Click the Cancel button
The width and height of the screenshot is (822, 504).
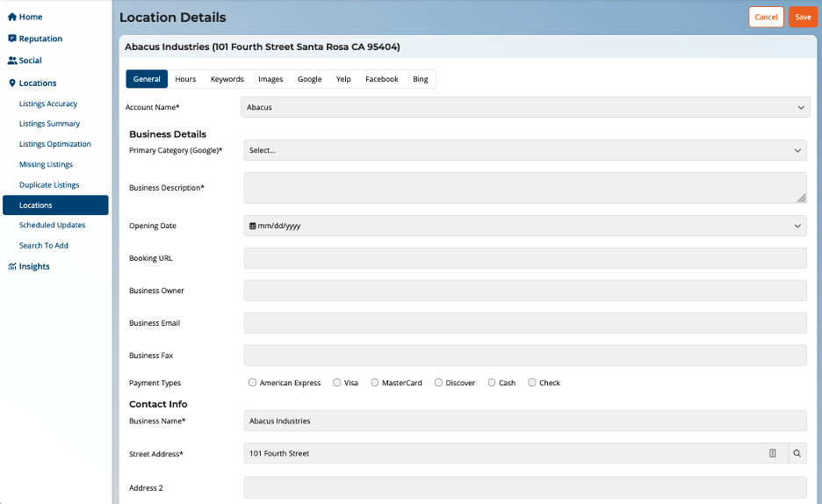click(766, 17)
